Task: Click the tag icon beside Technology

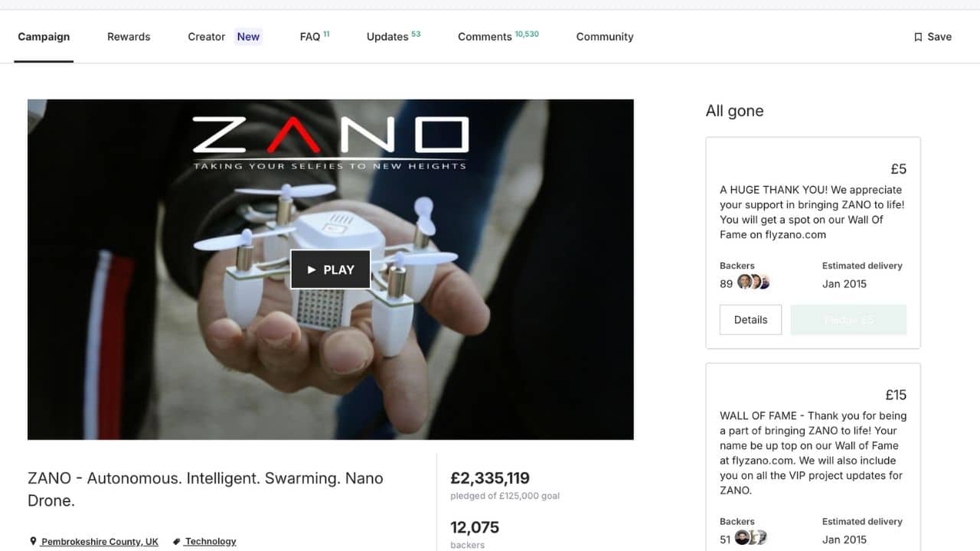Action: coord(177,541)
